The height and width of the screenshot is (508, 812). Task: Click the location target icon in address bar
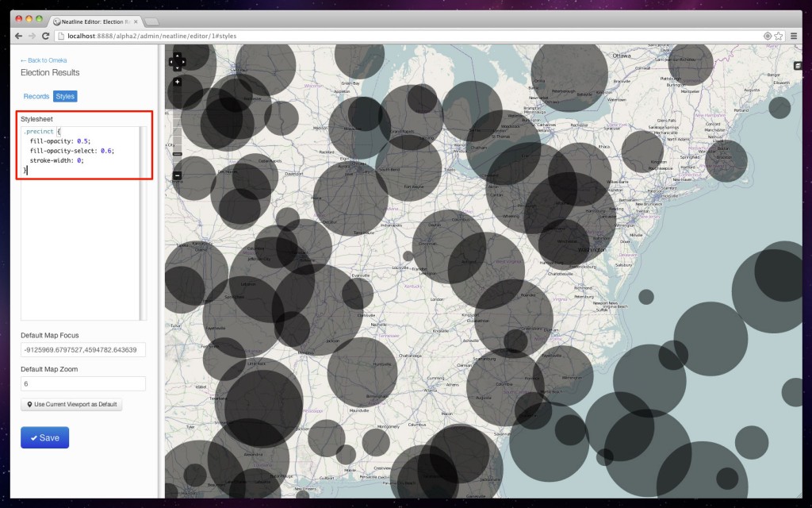point(768,36)
